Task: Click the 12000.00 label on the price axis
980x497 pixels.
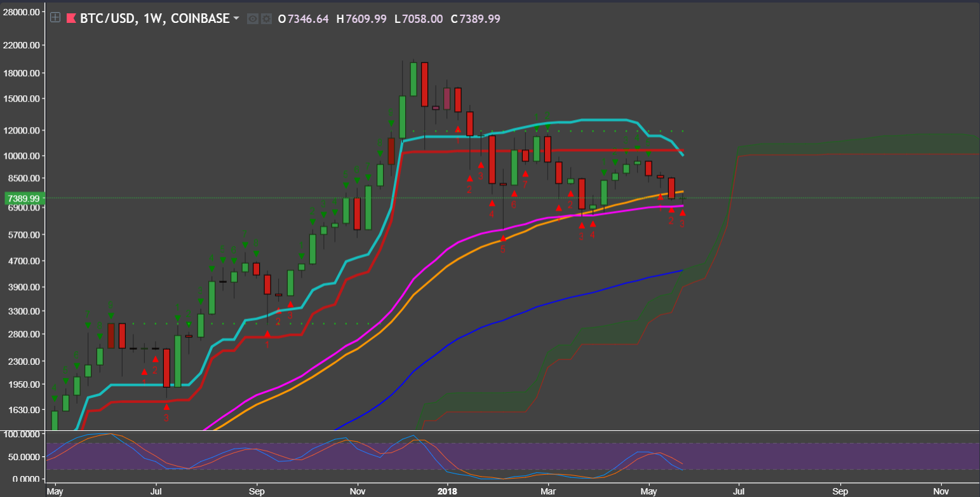Action: (x=23, y=130)
